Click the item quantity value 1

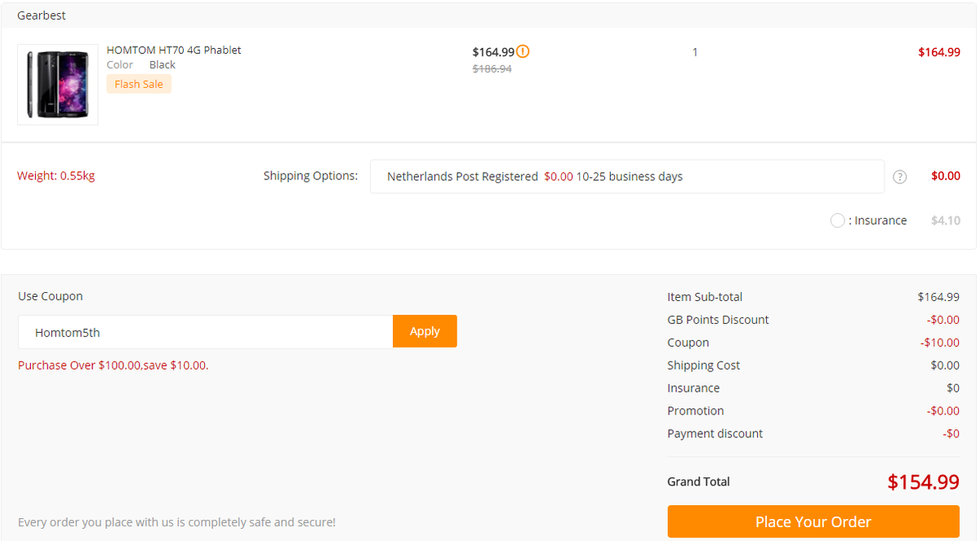coord(695,52)
